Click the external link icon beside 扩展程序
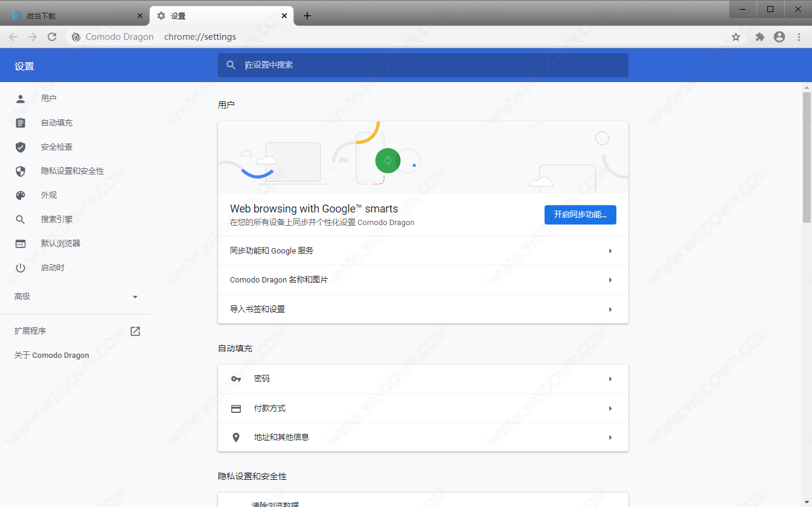 (135, 331)
